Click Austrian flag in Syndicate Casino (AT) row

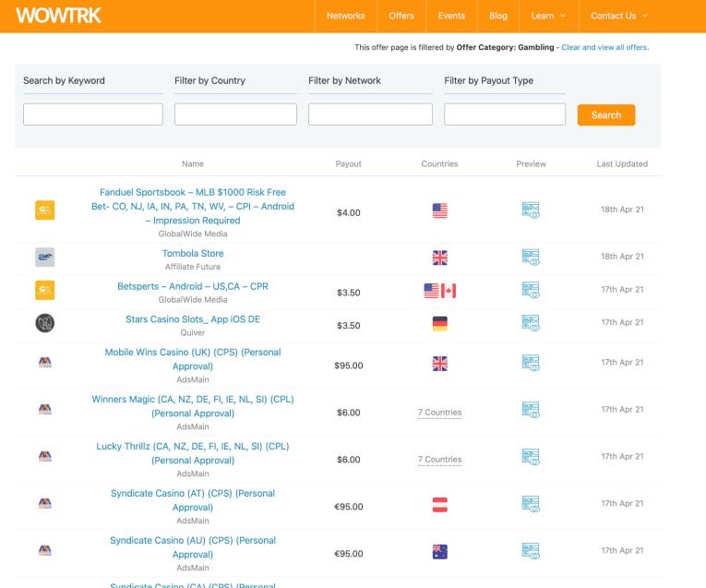(x=440, y=505)
